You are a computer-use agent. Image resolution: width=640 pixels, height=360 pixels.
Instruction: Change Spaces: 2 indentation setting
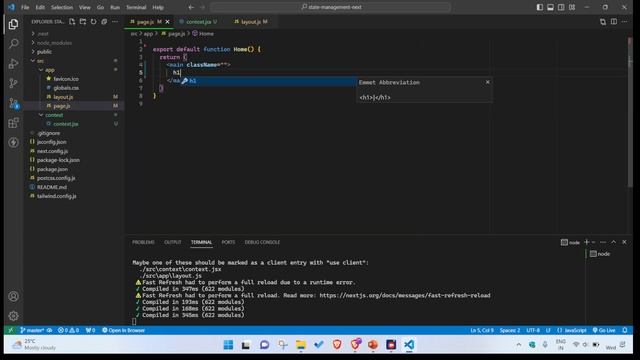510,330
